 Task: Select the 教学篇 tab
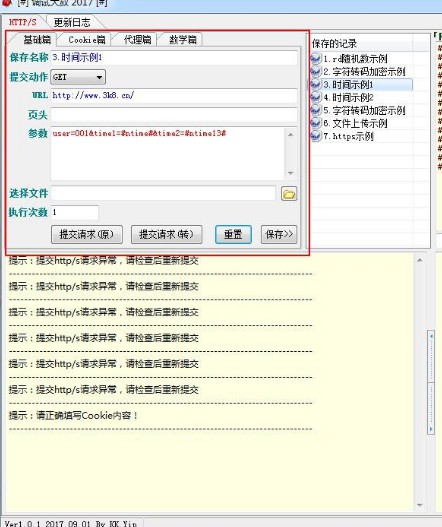click(x=183, y=40)
